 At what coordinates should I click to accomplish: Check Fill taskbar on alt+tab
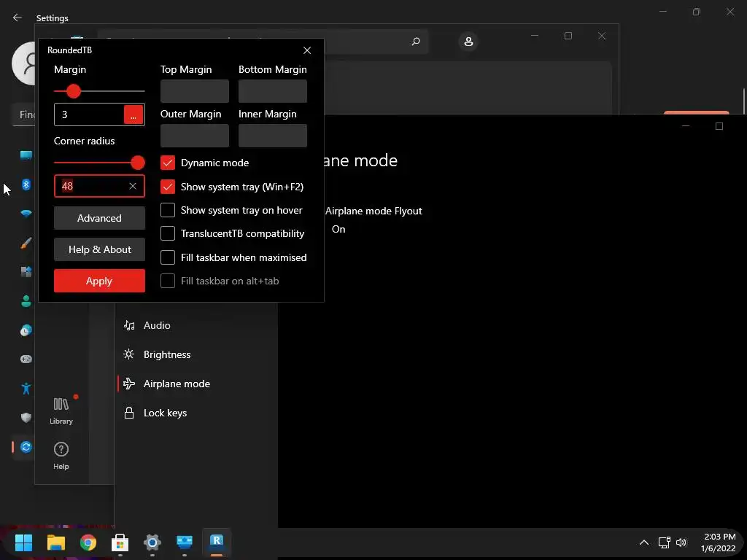coord(168,281)
